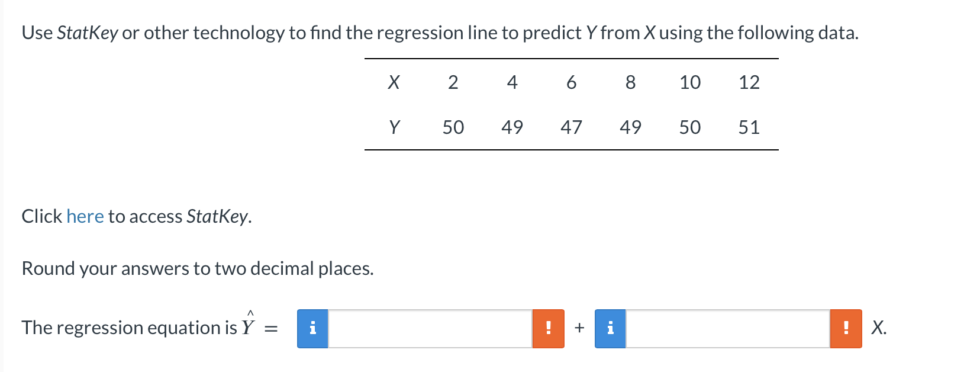980x372 pixels.
Task: Click inside the intercept answer field
Action: point(432,328)
